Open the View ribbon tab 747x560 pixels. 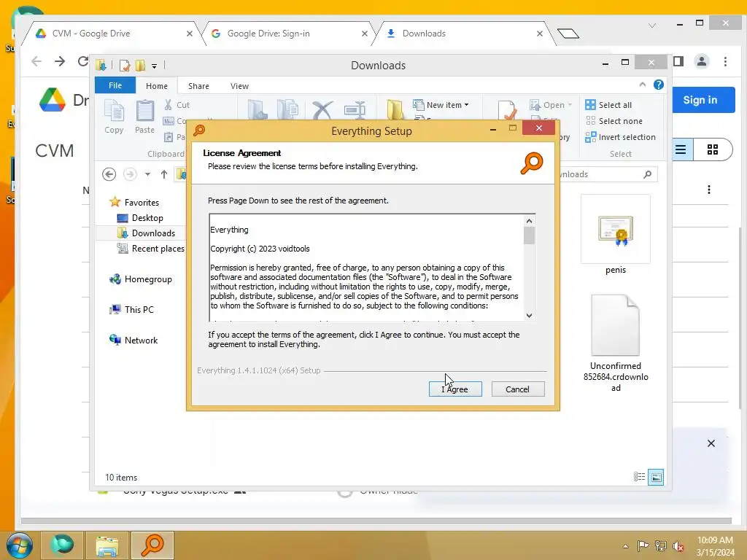point(239,86)
